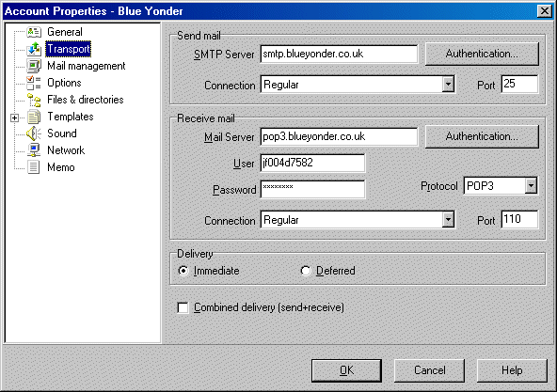Click the Mail Server pop3 field
557x392 pixels.
(340, 136)
